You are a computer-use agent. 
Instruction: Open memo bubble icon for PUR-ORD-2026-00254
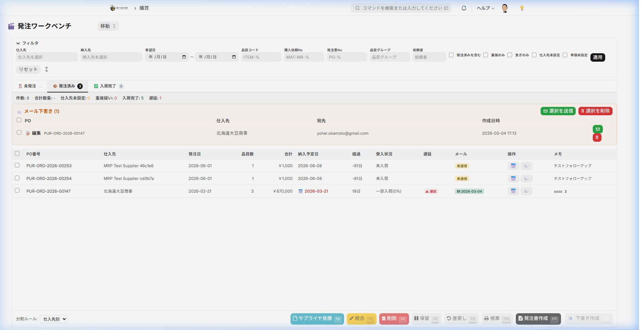click(x=527, y=179)
